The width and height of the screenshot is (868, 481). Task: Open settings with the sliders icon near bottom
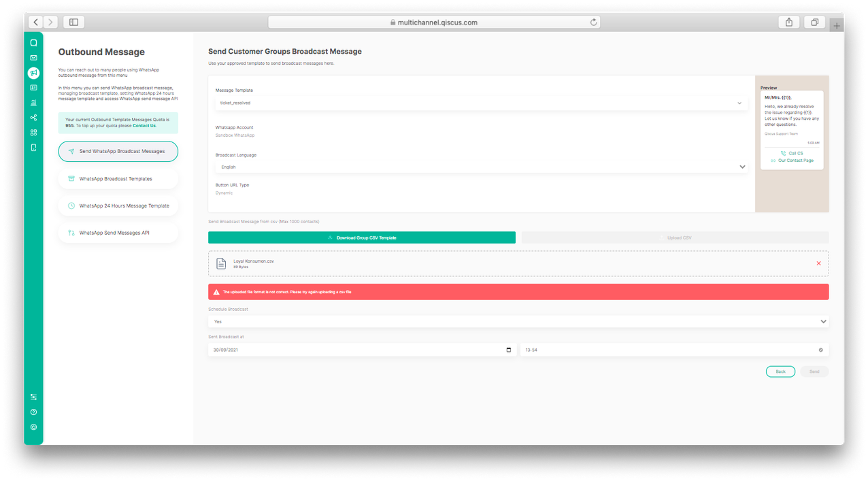[33, 397]
